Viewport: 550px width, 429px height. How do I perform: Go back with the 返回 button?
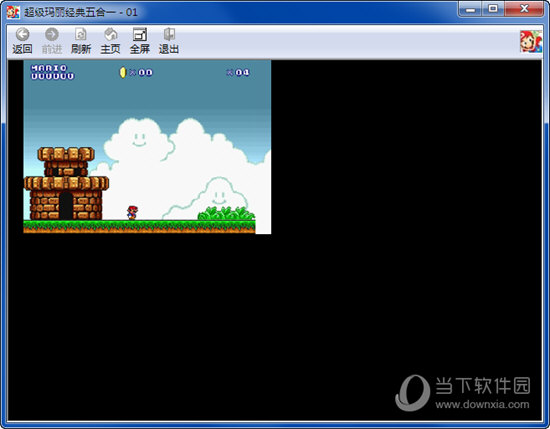(22, 41)
